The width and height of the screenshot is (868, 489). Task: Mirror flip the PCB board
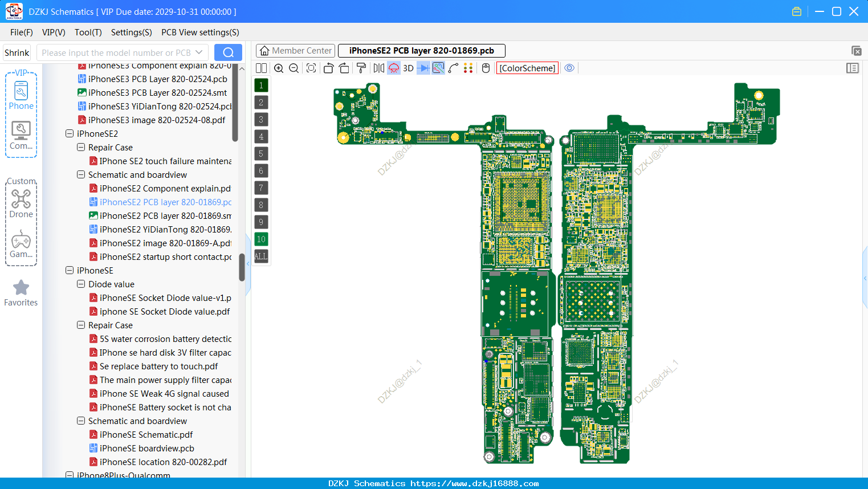tap(379, 68)
